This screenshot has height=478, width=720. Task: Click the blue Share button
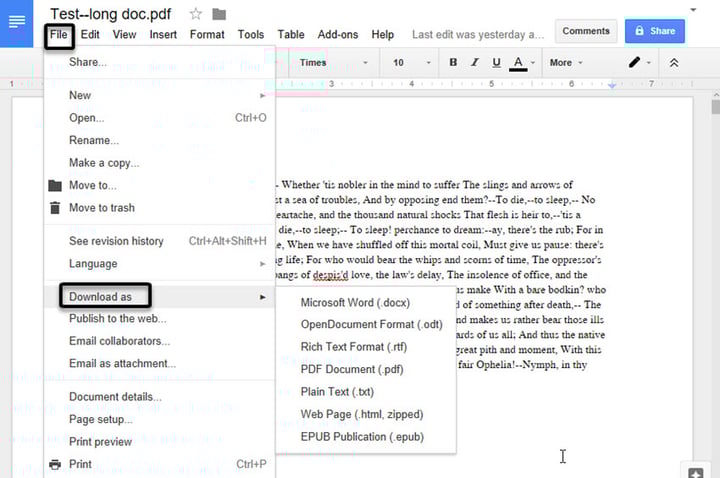(654, 31)
